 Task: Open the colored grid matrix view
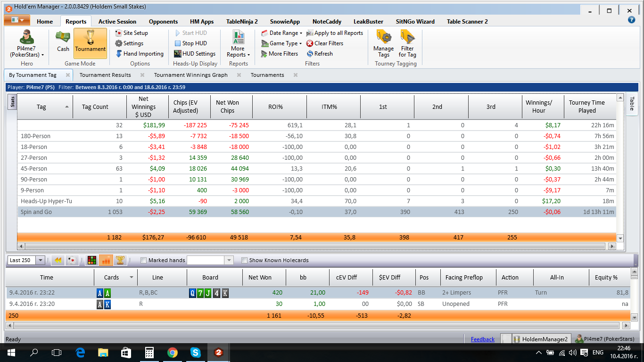[92, 260]
